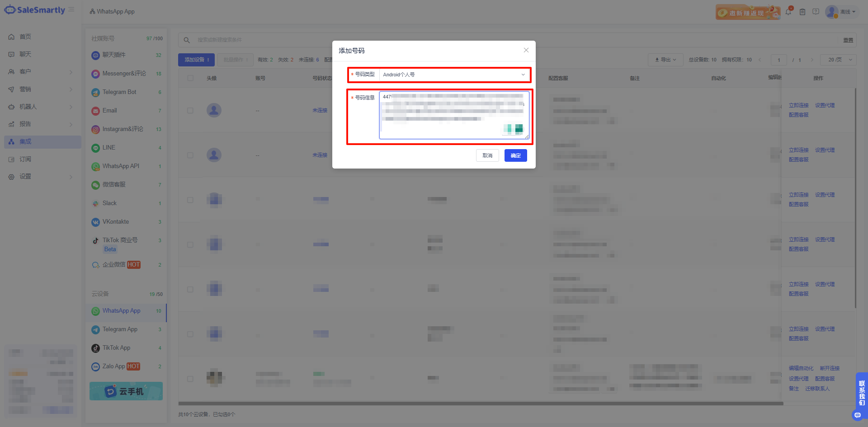The width and height of the screenshot is (868, 427).
Task: Close the 添加号码 dialog
Action: pyautogui.click(x=526, y=50)
